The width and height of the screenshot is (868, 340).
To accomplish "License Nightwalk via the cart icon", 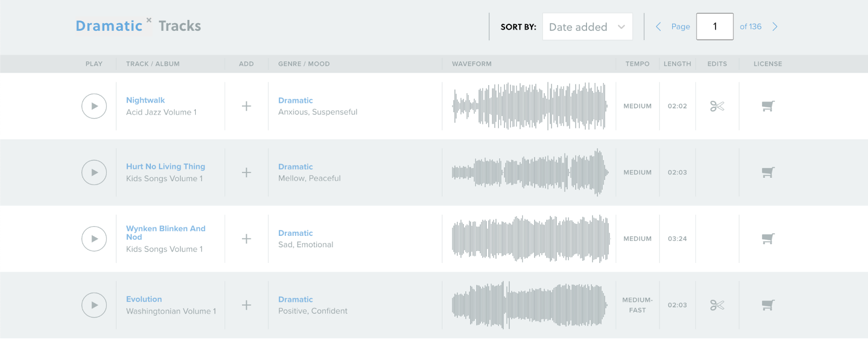I will 767,106.
